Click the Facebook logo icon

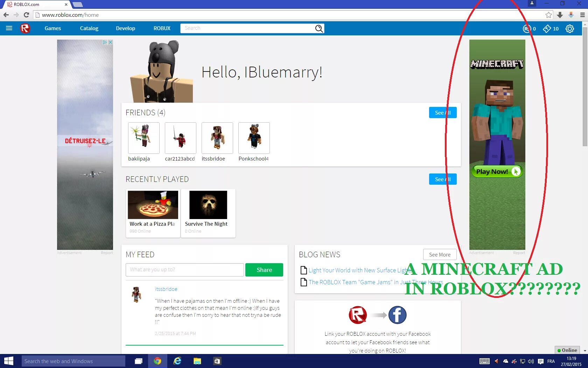(x=397, y=315)
